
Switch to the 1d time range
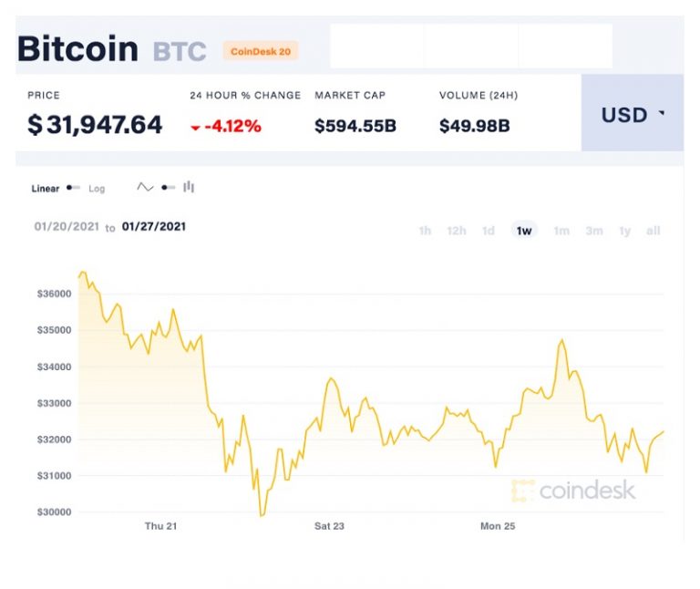pos(489,231)
